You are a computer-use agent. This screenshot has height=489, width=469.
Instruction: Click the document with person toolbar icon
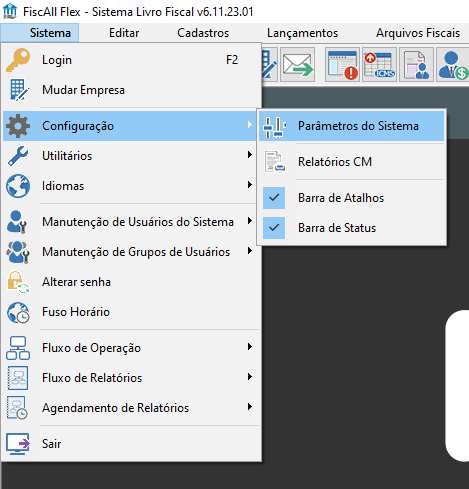[417, 65]
